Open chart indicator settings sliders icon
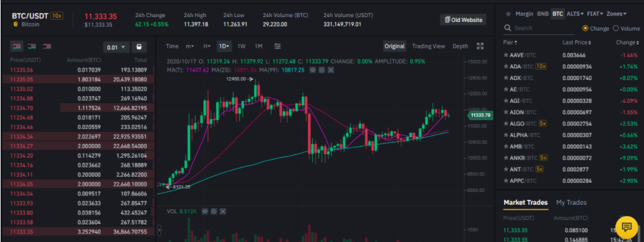The height and width of the screenshot is (242, 644). [277, 46]
